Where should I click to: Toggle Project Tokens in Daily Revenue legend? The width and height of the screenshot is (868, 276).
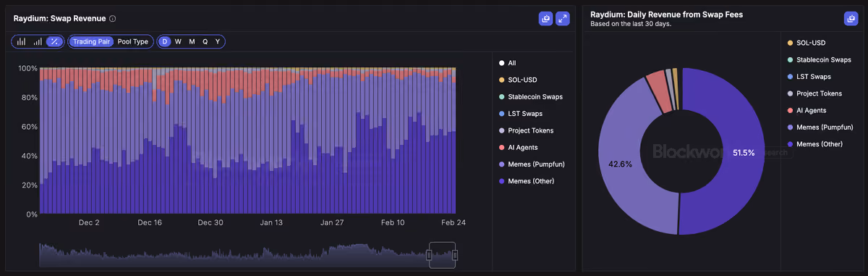(x=814, y=93)
